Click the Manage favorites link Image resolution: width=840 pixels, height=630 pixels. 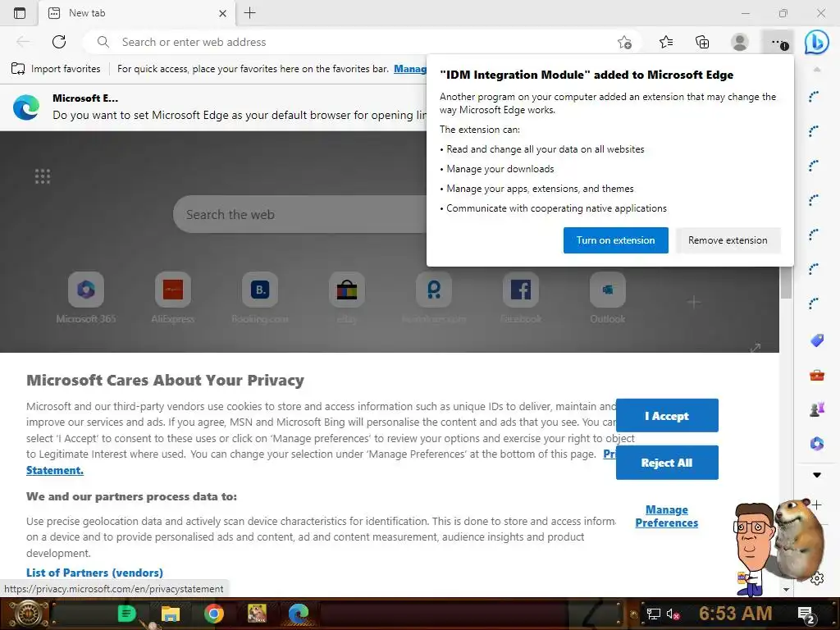[x=410, y=69]
